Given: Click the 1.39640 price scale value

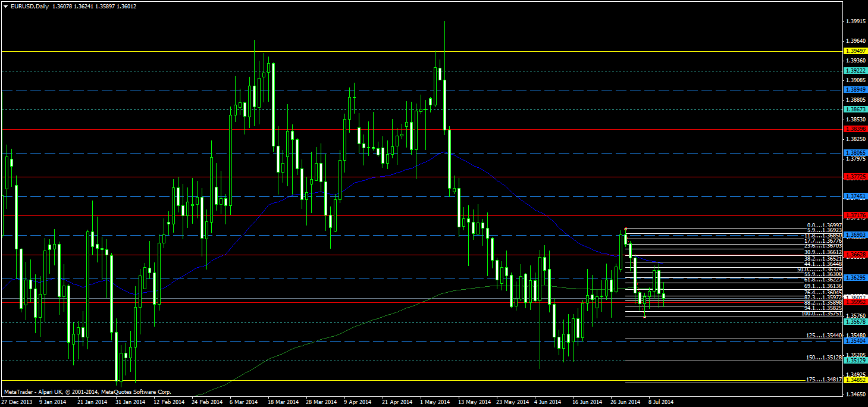Looking at the screenshot, I should pyautogui.click(x=856, y=41).
